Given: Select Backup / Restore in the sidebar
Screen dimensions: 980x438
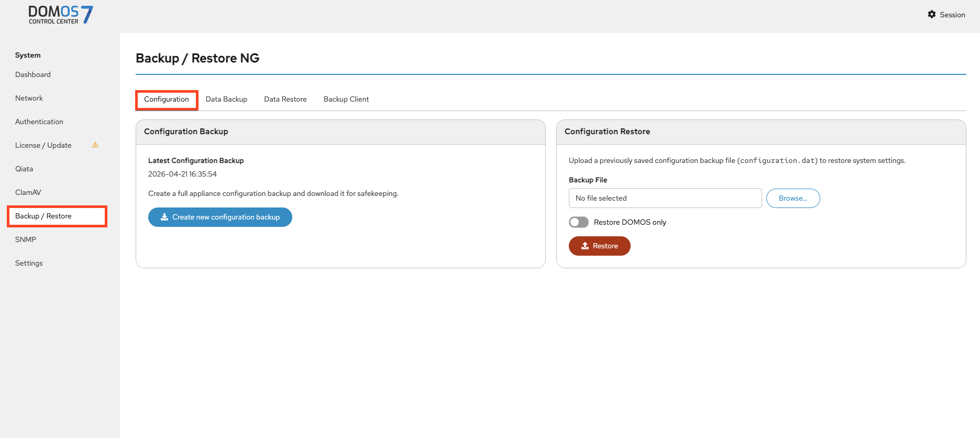Looking at the screenshot, I should coord(57,216).
